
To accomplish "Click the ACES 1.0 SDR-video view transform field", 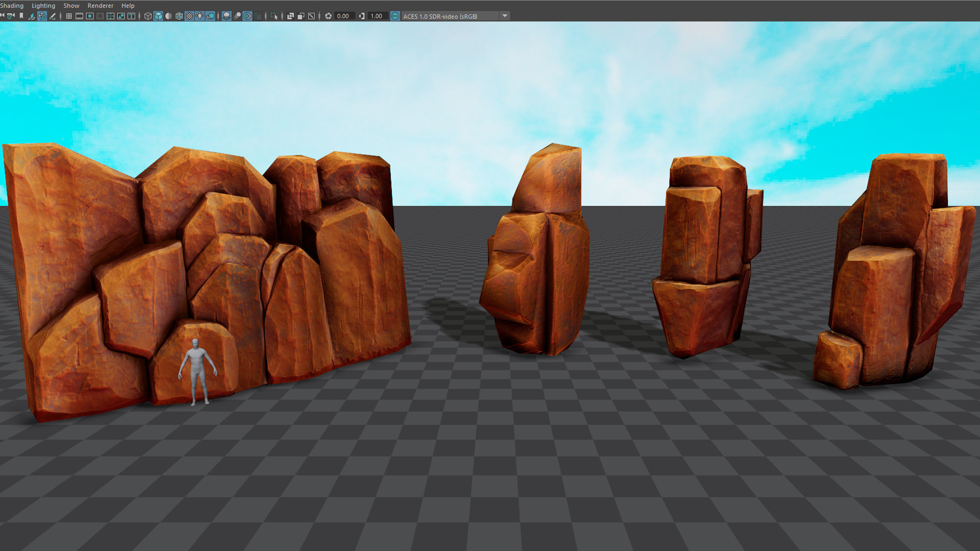I will click(x=450, y=16).
